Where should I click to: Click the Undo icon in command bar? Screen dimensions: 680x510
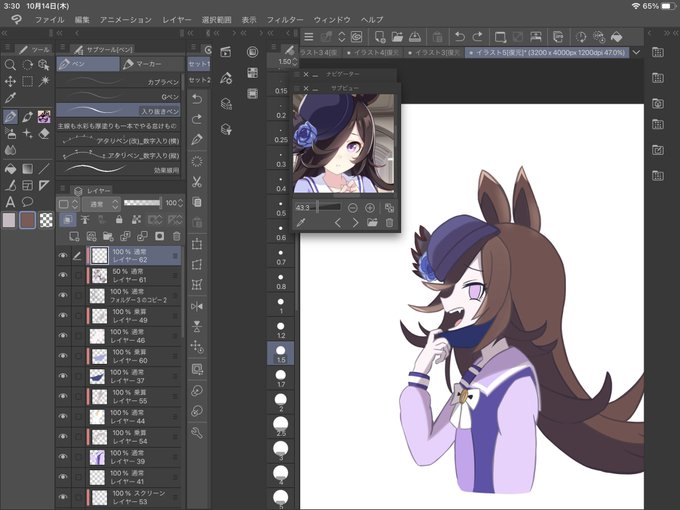pyautogui.click(x=460, y=37)
